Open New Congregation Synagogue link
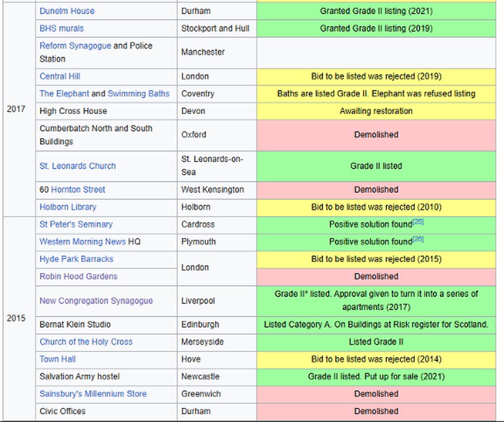 [96, 301]
